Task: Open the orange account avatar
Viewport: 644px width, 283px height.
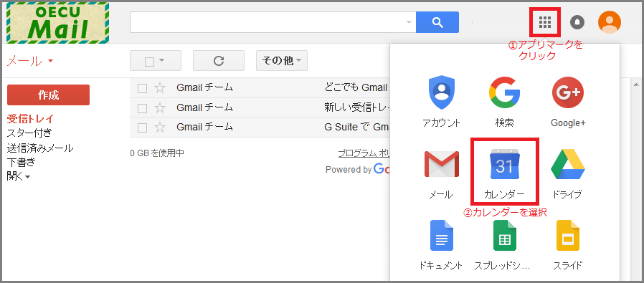Action: pos(610,21)
